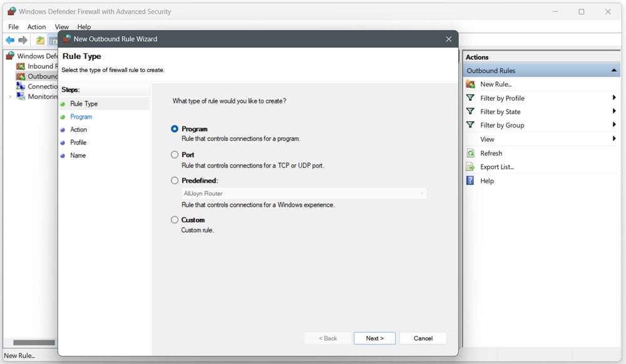
Task: Open the AllJoyn Router predefined dropdown
Action: tap(422, 194)
